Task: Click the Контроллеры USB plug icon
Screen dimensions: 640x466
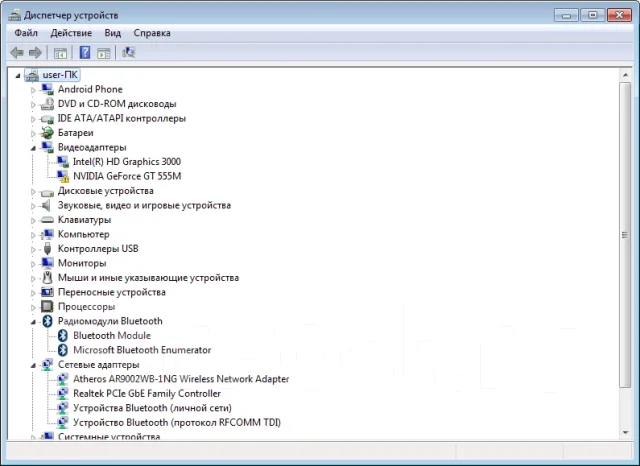Action: [x=47, y=249]
